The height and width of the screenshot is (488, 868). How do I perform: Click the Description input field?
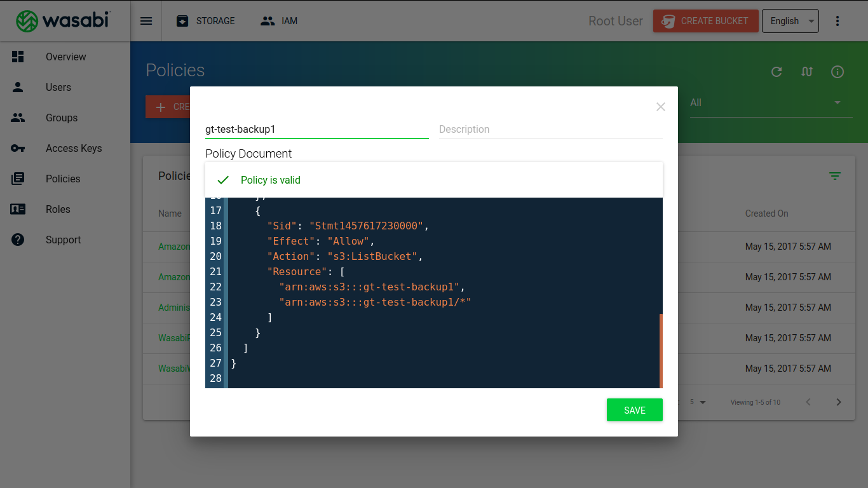click(x=551, y=129)
